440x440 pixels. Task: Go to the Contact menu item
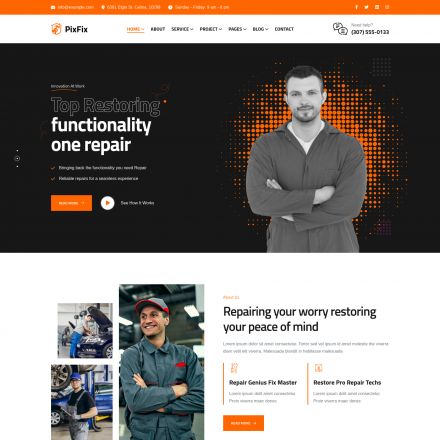coord(284,29)
